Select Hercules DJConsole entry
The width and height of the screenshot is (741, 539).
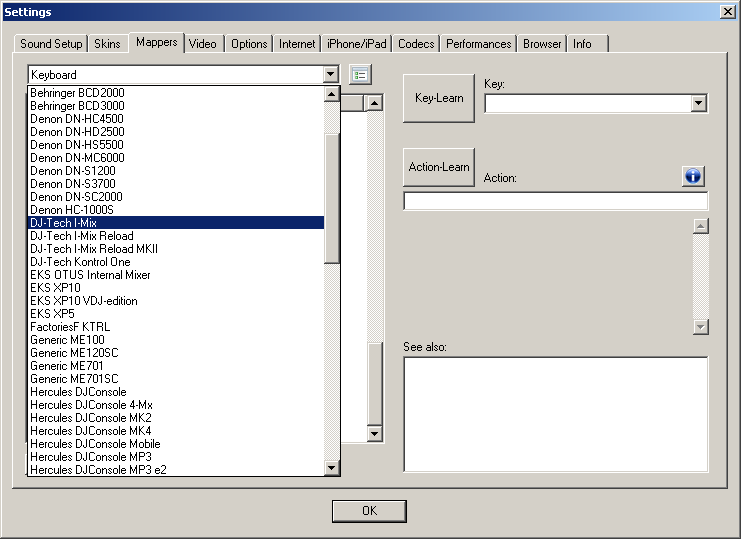pos(176,392)
